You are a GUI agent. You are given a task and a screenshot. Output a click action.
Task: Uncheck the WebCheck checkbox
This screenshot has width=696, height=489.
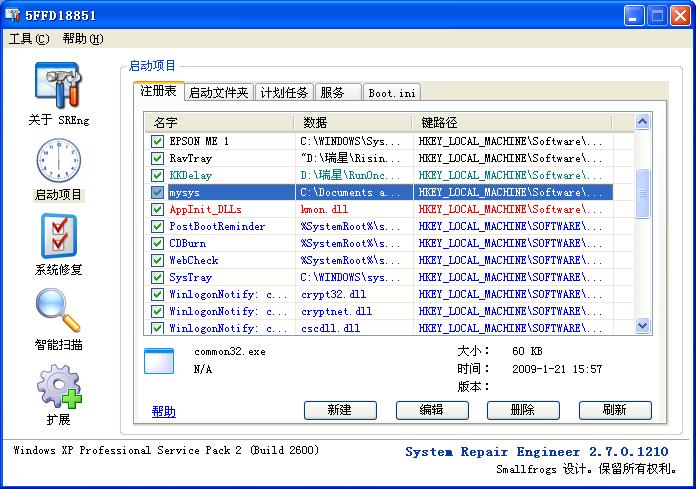pos(157,260)
